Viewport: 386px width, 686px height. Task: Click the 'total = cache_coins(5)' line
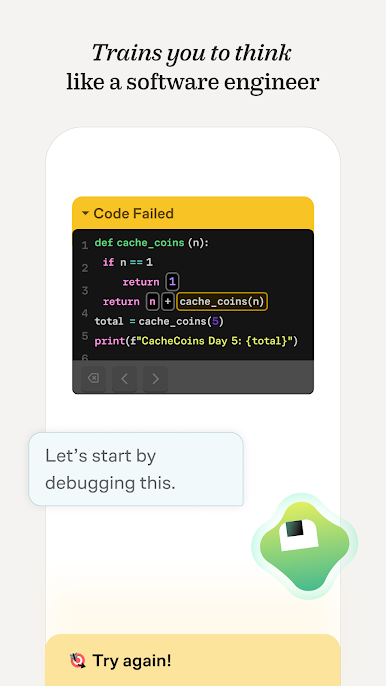(x=159, y=322)
